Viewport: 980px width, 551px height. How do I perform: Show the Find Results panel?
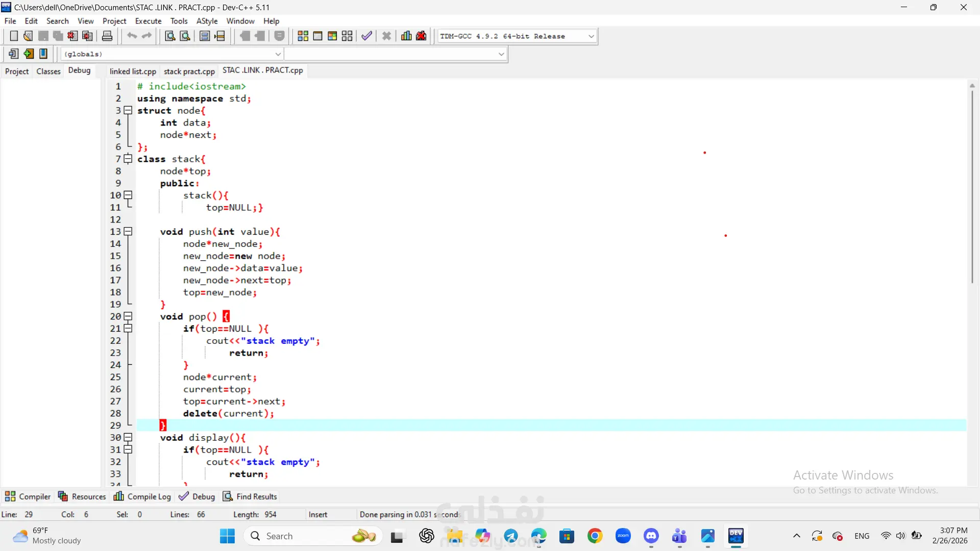[250, 496]
